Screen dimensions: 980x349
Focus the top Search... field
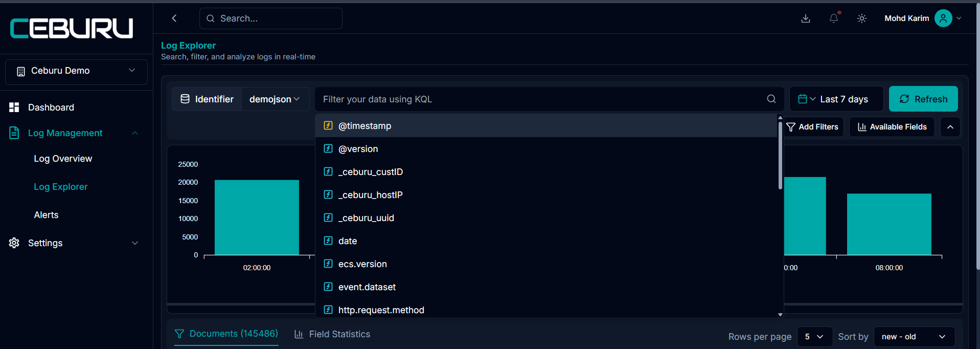tap(271, 18)
